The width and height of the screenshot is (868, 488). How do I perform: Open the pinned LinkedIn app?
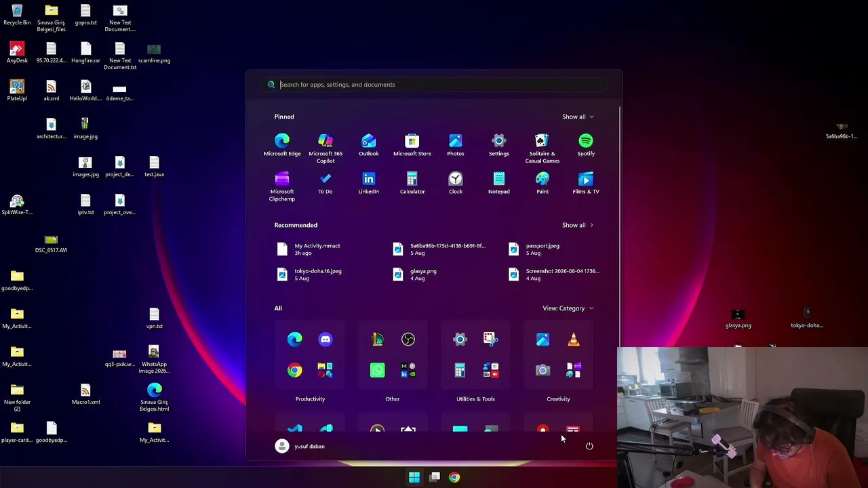pyautogui.click(x=369, y=183)
